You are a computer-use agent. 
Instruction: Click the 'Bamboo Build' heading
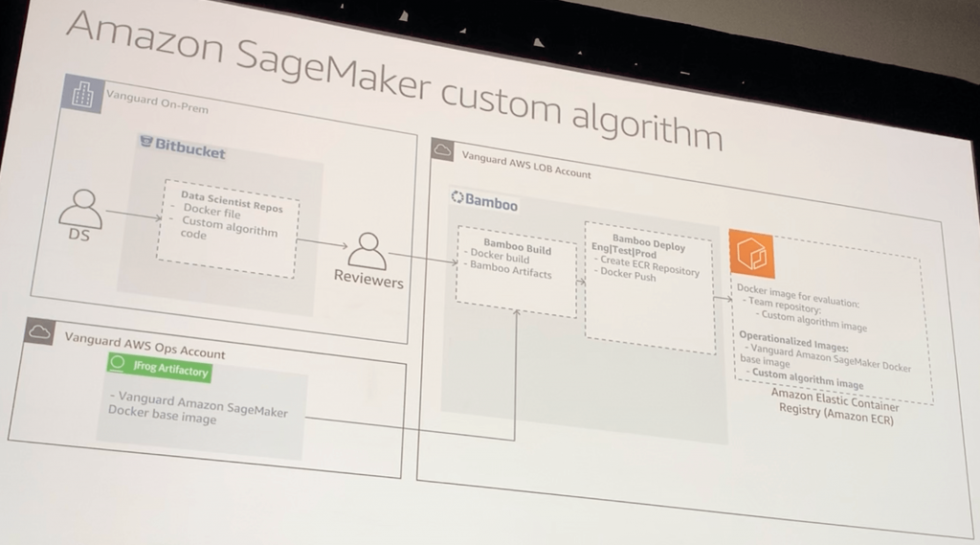(518, 246)
